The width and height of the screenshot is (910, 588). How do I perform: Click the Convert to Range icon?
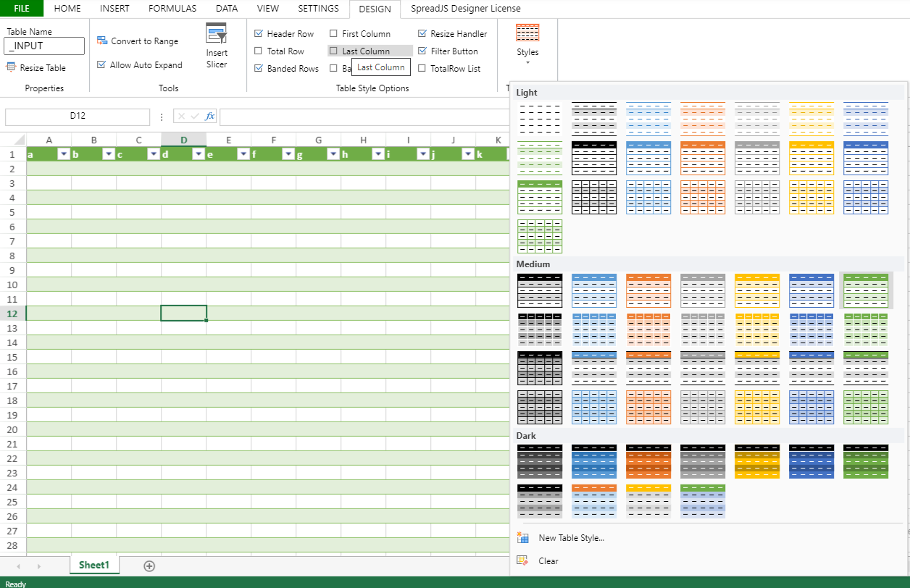[102, 41]
